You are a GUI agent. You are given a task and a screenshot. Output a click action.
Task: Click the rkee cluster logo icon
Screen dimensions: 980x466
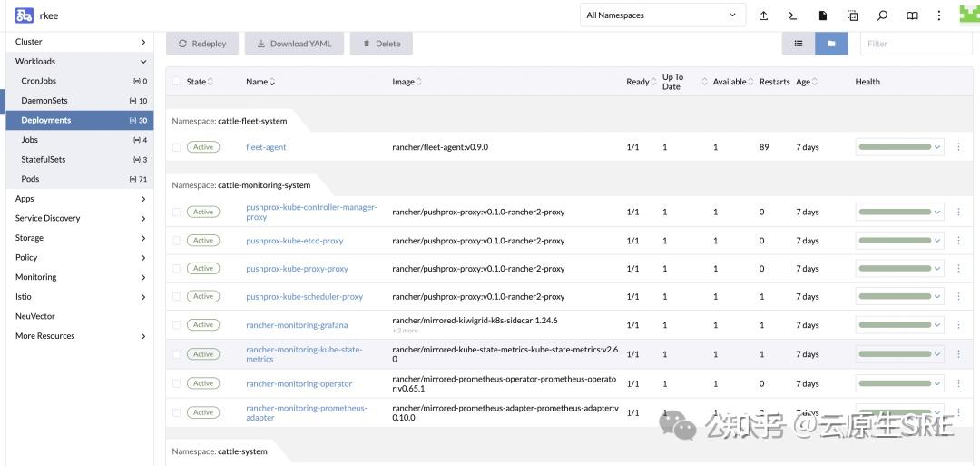(24, 15)
